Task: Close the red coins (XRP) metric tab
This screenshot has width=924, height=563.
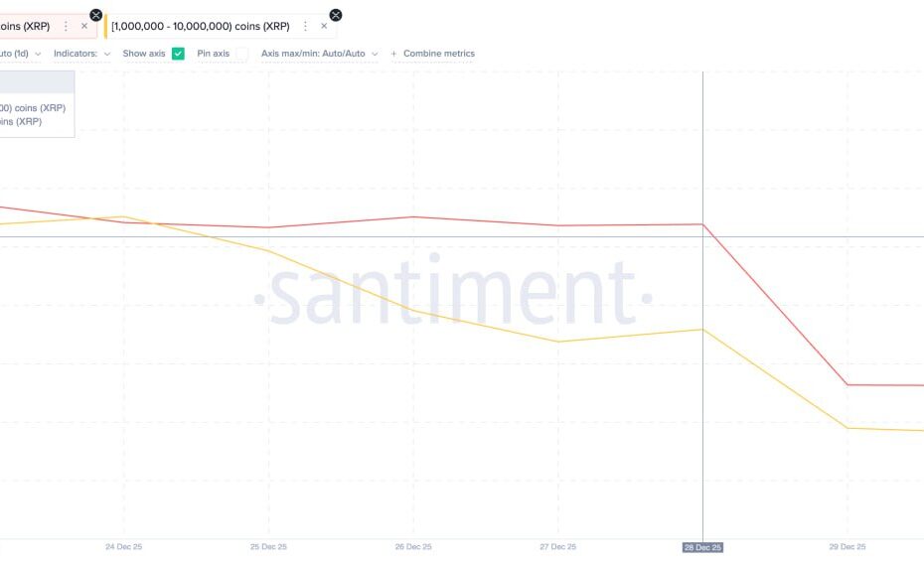Action: click(84, 26)
